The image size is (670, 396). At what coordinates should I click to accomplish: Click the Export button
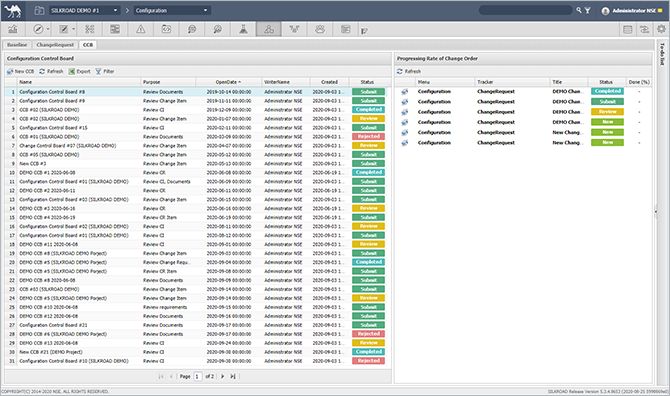click(x=79, y=71)
